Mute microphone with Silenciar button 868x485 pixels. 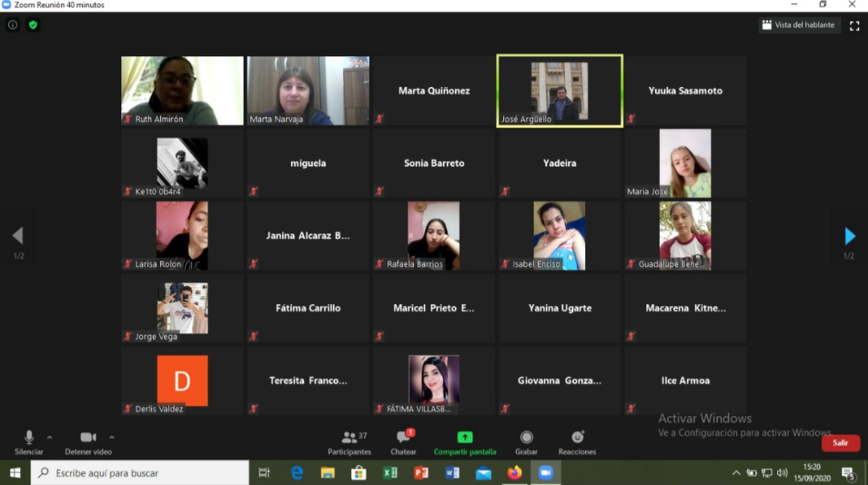(29, 443)
